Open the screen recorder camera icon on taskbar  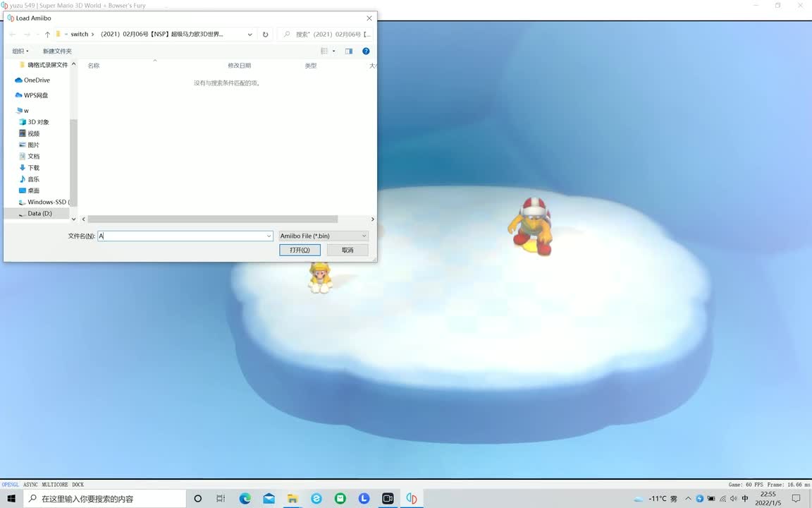(x=388, y=499)
